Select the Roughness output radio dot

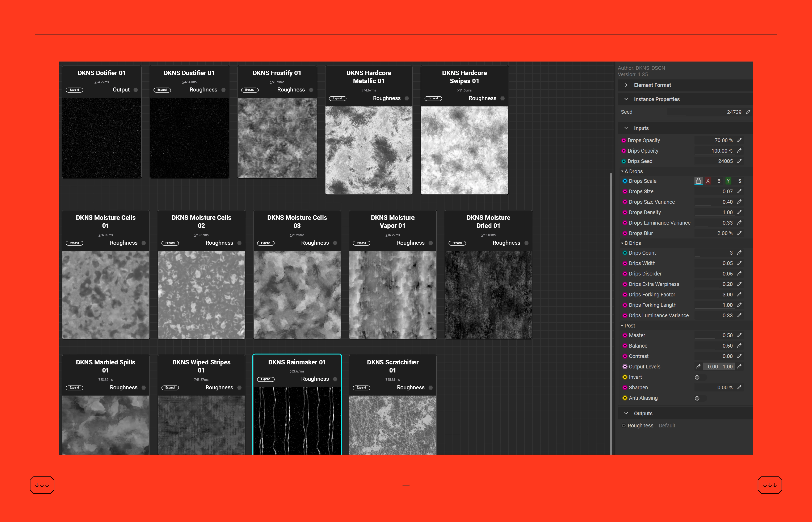pyautogui.click(x=624, y=426)
